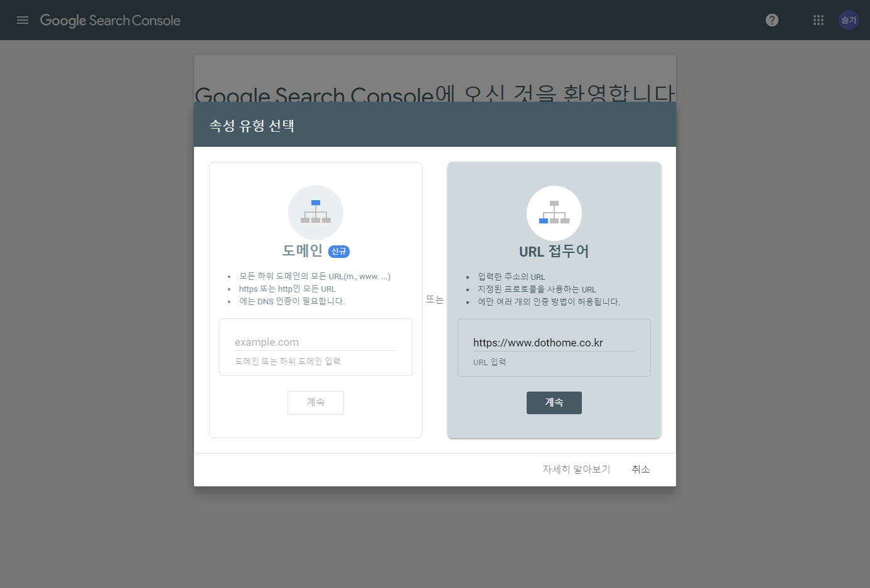This screenshot has width=870, height=588.
Task: Open the help question mark icon
Action: 772,20
